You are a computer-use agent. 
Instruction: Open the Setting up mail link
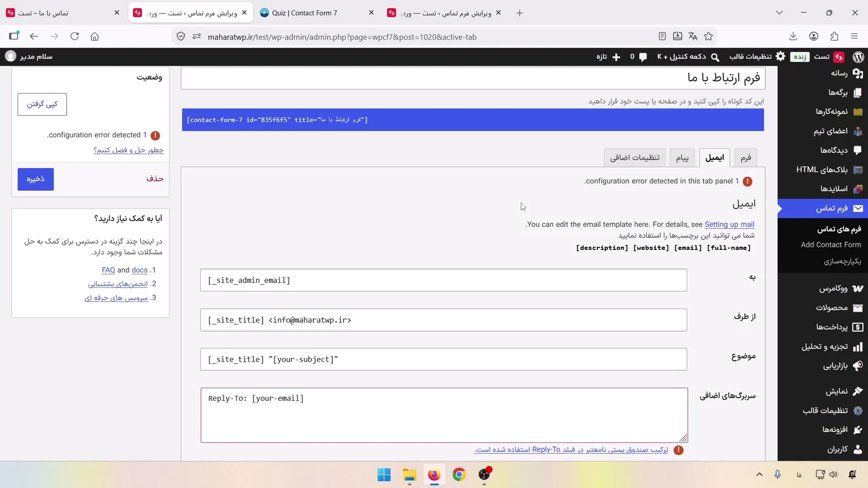click(730, 224)
